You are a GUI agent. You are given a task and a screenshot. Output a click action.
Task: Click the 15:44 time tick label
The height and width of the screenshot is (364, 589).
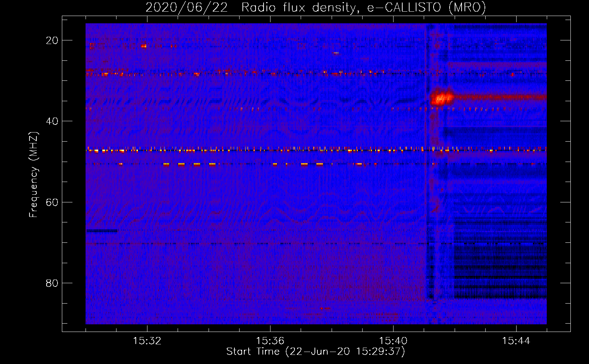tap(516, 341)
